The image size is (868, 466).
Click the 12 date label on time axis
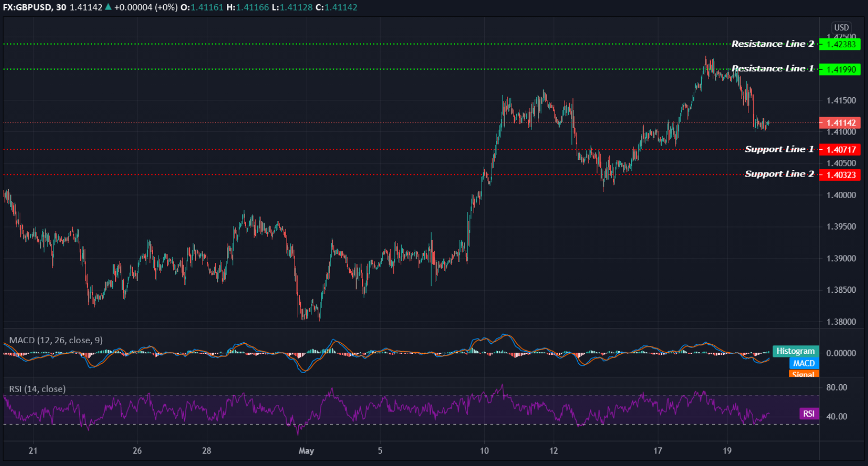click(554, 451)
